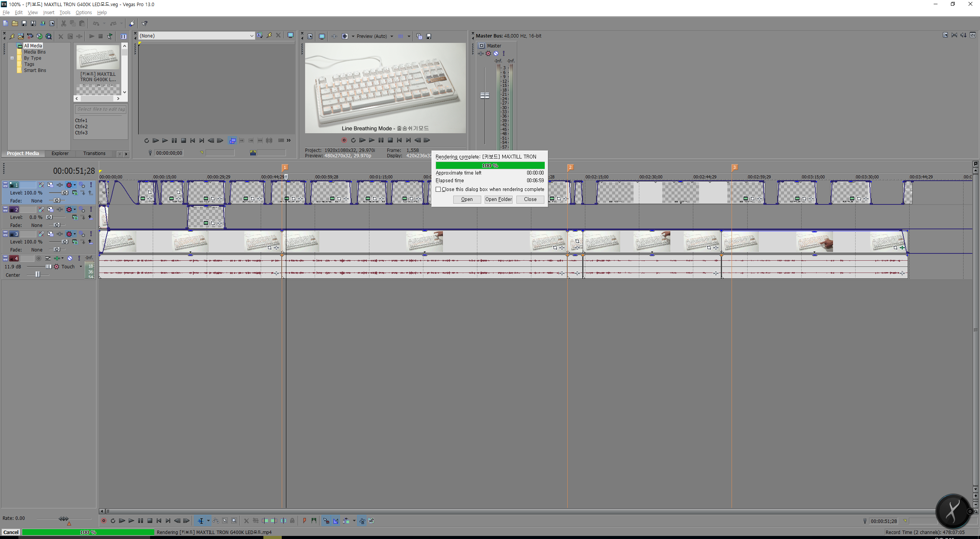Screen dimensions: 980x539
Task: Toggle Automatic Crossfades button
Action: [336, 521]
